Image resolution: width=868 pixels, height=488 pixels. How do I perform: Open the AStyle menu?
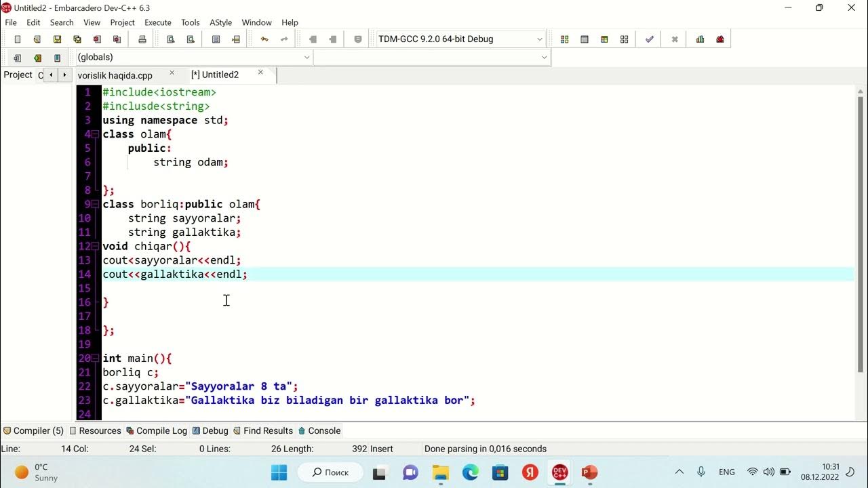coord(221,22)
